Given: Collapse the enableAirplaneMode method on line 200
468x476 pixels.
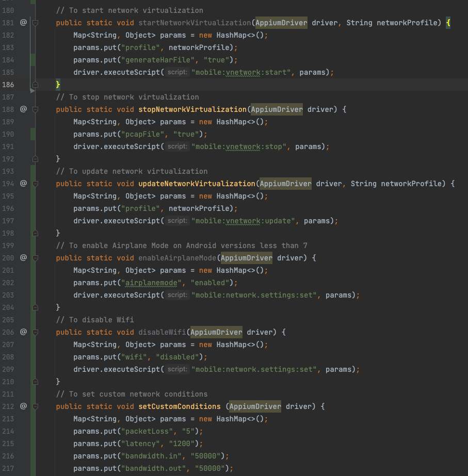Looking at the screenshot, I should pos(35,258).
